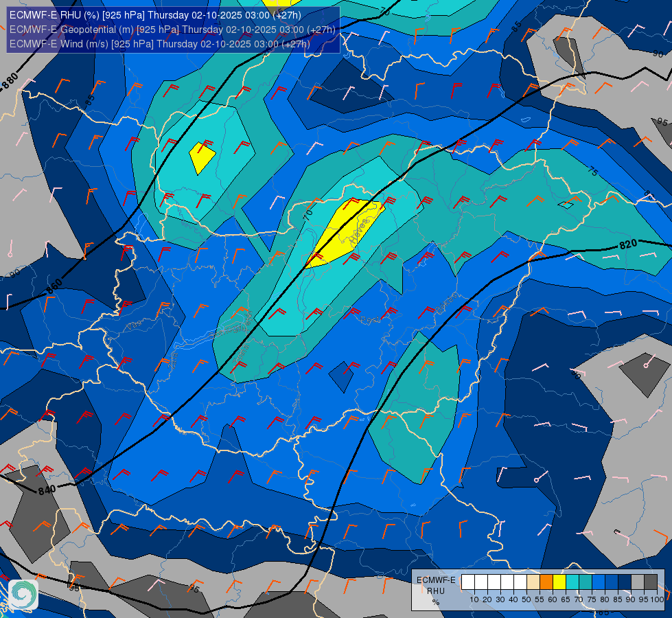Click the 820 geopotential contour label

click(628, 244)
